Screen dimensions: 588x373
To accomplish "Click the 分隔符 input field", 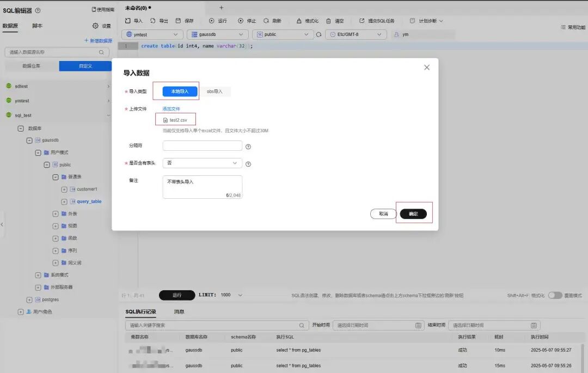I will tap(203, 145).
